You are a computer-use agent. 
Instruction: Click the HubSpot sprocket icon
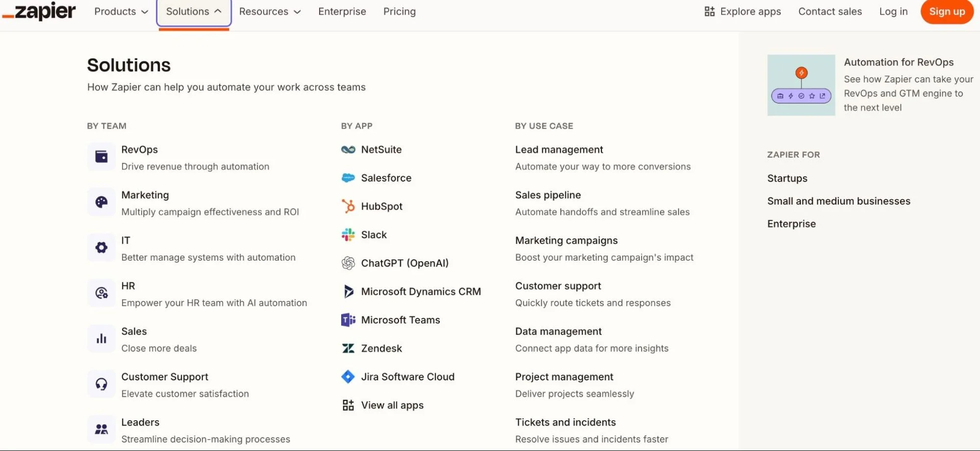point(348,206)
